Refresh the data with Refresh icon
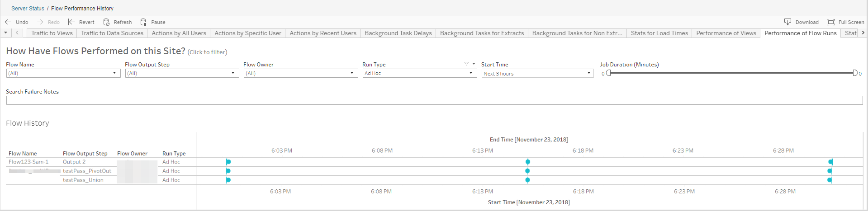This screenshot has height=211, width=868. tap(106, 22)
